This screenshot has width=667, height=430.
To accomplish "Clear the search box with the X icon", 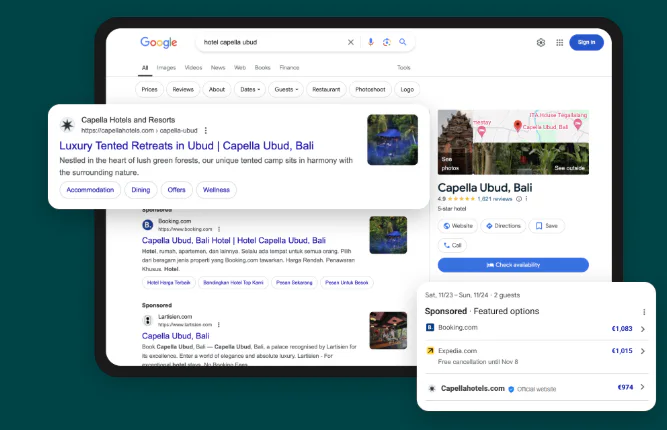I will [x=351, y=42].
